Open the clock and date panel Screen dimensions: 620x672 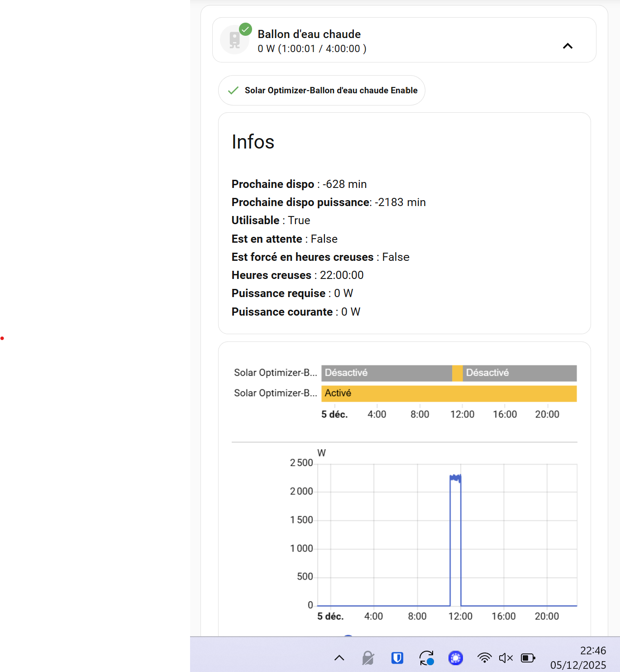click(578, 658)
